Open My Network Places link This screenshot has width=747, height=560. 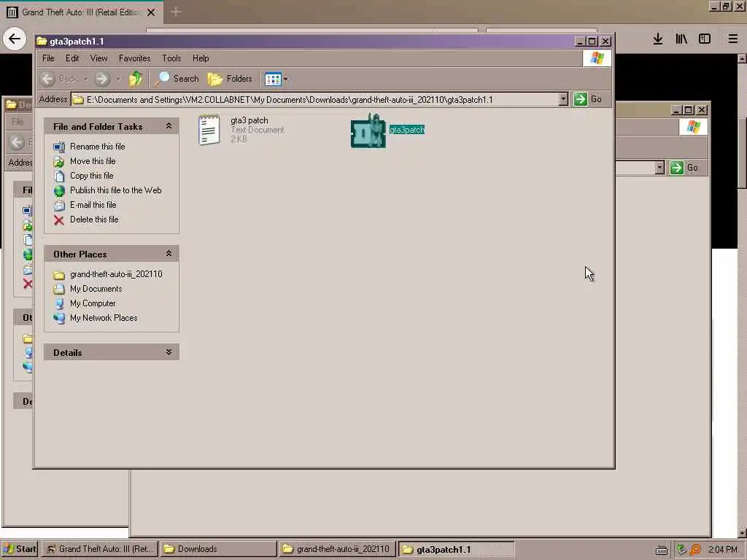pyautogui.click(x=104, y=318)
